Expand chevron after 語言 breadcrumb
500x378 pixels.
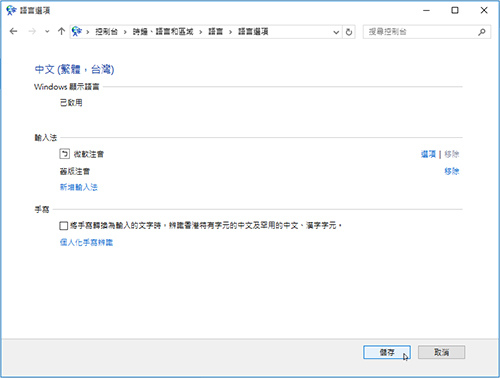pyautogui.click(x=230, y=32)
